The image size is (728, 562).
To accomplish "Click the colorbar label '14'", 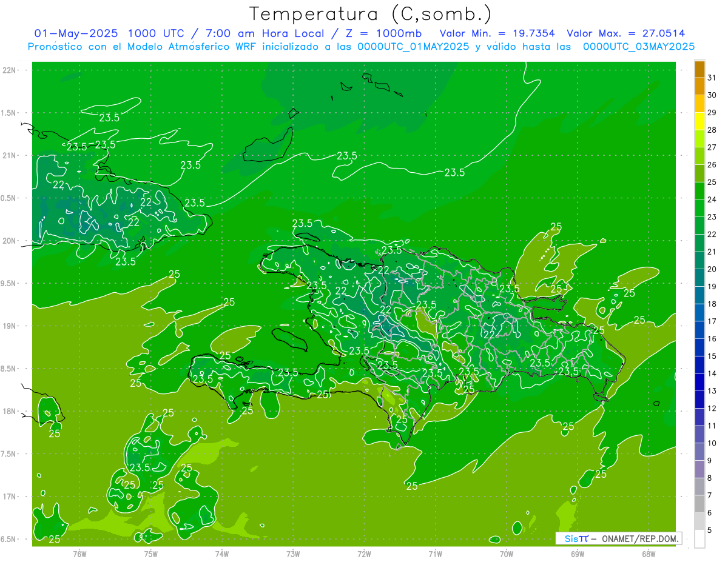I will click(x=712, y=373).
